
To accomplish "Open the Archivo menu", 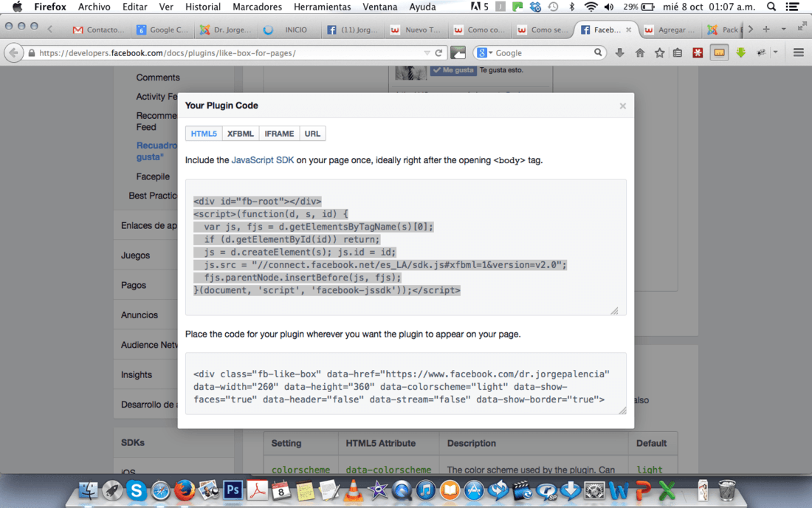I will pyautogui.click(x=94, y=7).
